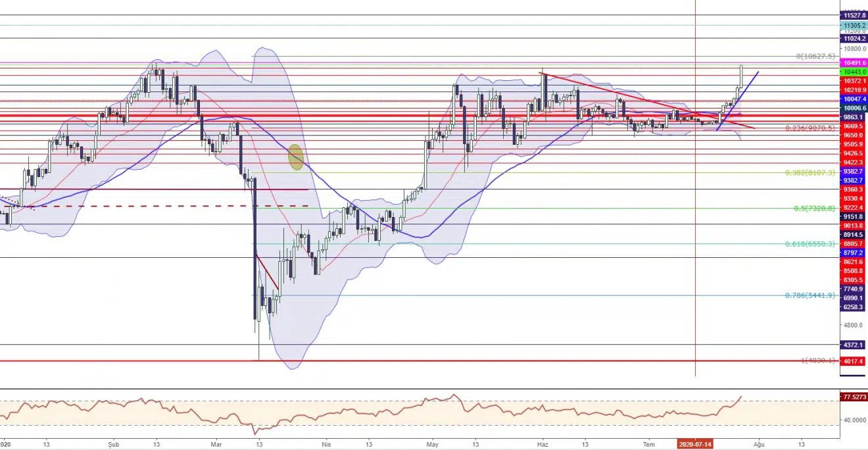Select the green 10443.0 current price label

(854, 72)
